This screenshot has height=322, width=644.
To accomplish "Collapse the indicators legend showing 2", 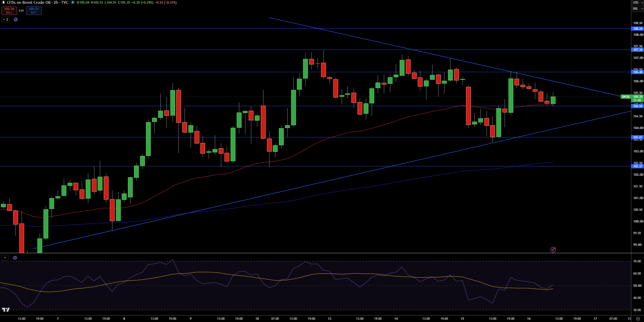I will pyautogui.click(x=5, y=20).
